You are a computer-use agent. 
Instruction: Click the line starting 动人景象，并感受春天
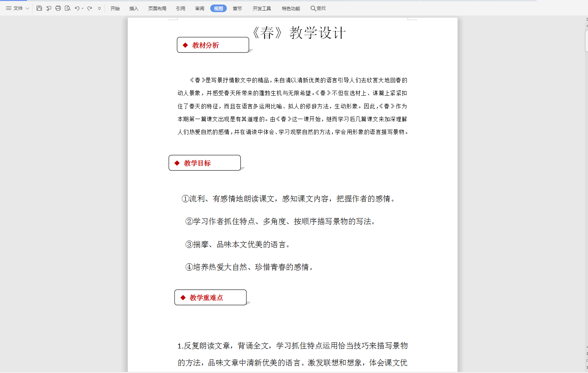(292, 93)
